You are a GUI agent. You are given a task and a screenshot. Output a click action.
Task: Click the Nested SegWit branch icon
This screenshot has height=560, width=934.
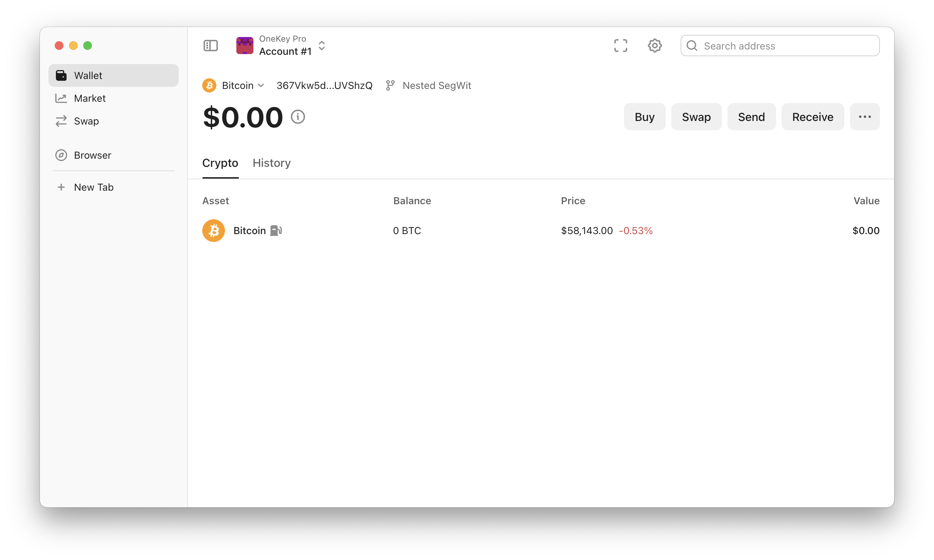pyautogui.click(x=390, y=86)
